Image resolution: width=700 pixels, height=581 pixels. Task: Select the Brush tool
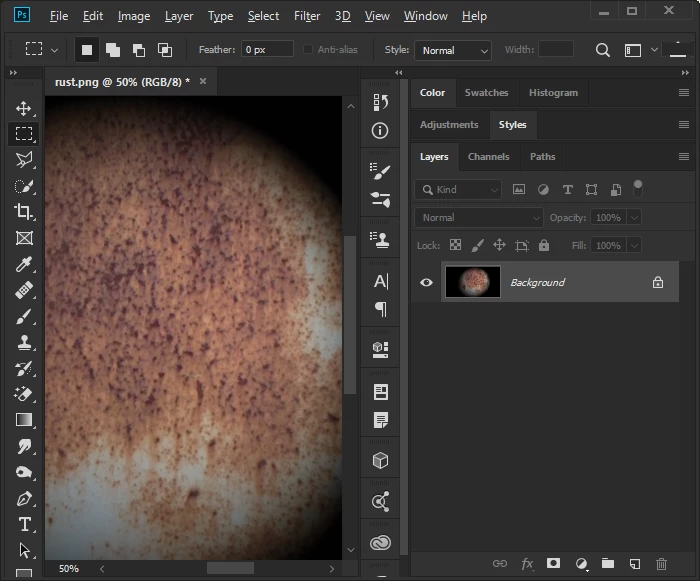coord(24,316)
